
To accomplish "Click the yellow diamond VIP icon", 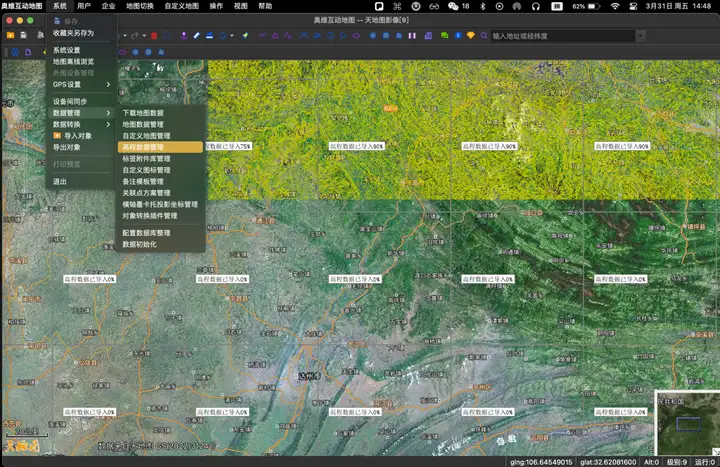I will 471,36.
